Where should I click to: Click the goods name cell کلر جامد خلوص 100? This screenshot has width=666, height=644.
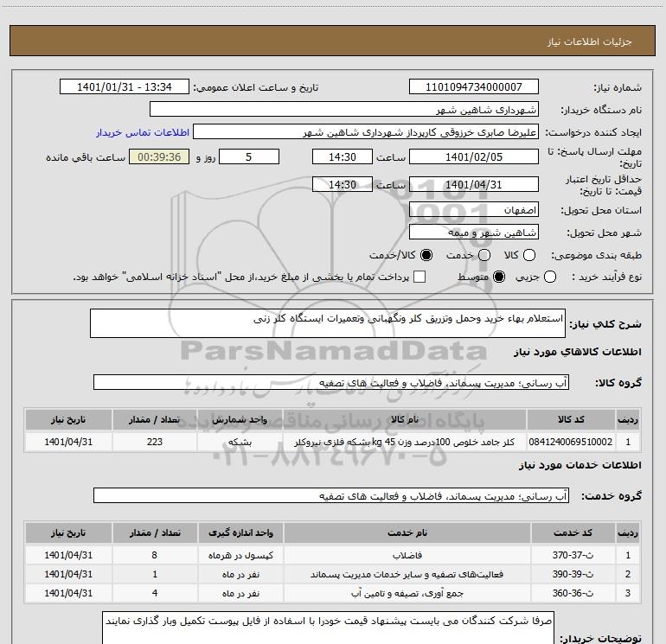pyautogui.click(x=405, y=442)
